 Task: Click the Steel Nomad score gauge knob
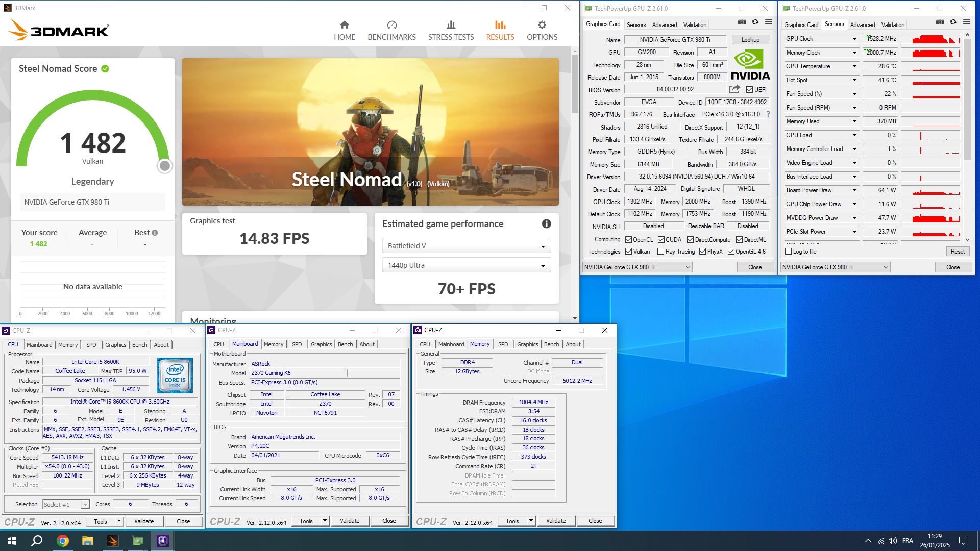164,166
